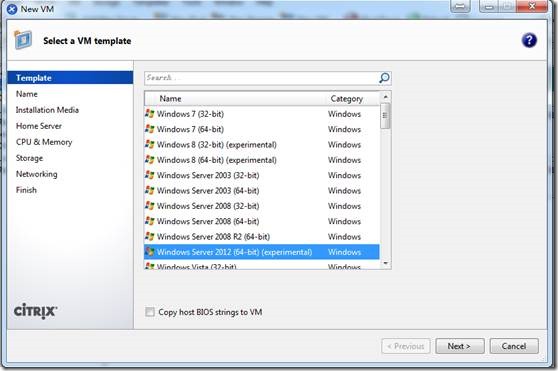Select Windows Server 2008 (64-bit) template
The image size is (558, 371).
262,221
